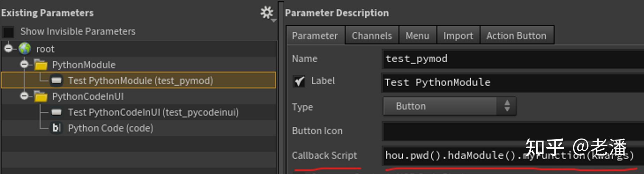
Task: Collapse the PythonCodeInUI folder node
Action: pos(24,96)
